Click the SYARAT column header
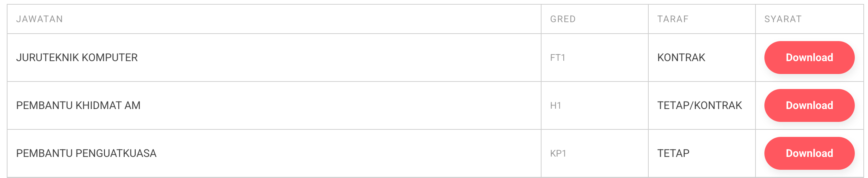The image size is (868, 178). tap(783, 19)
